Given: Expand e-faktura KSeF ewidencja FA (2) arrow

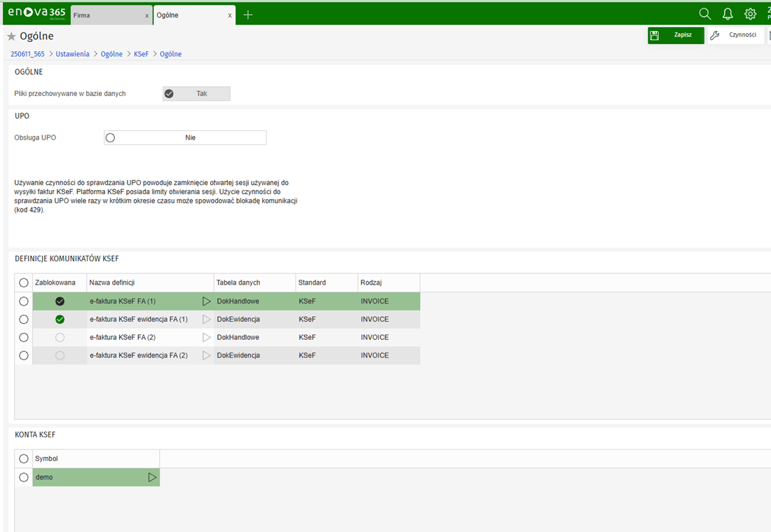Looking at the screenshot, I should [206, 356].
